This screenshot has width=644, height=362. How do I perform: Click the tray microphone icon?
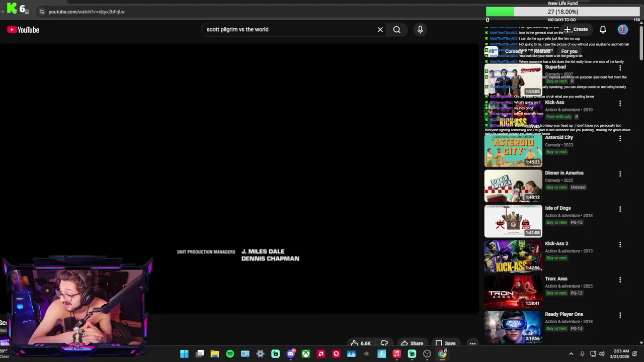click(582, 354)
